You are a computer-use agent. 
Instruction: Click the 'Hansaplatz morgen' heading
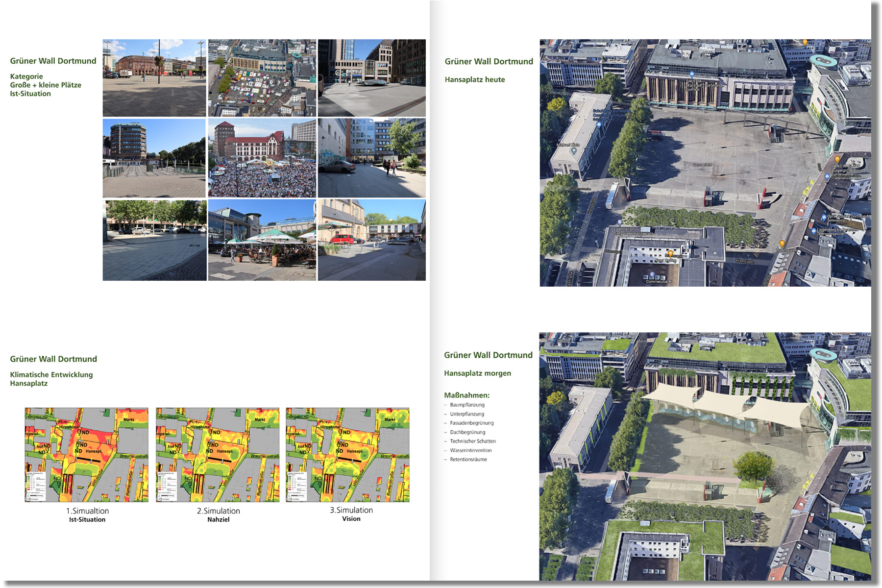pyautogui.click(x=477, y=373)
